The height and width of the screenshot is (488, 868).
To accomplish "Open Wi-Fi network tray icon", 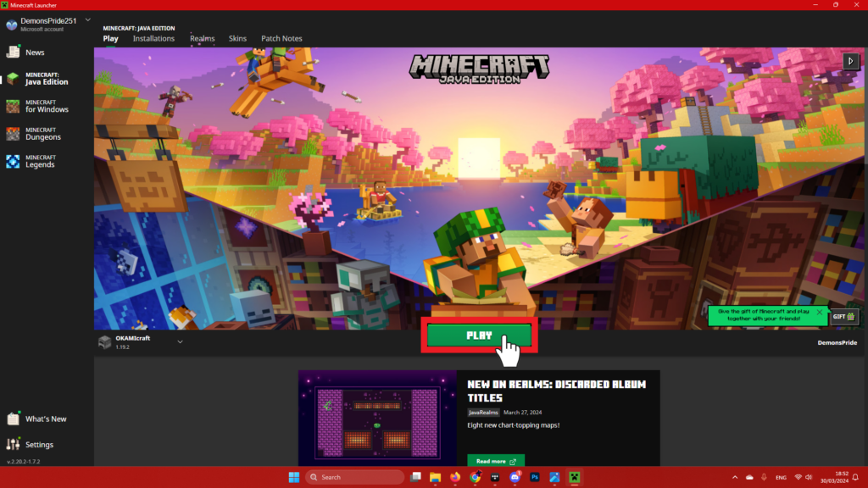I will (798, 477).
